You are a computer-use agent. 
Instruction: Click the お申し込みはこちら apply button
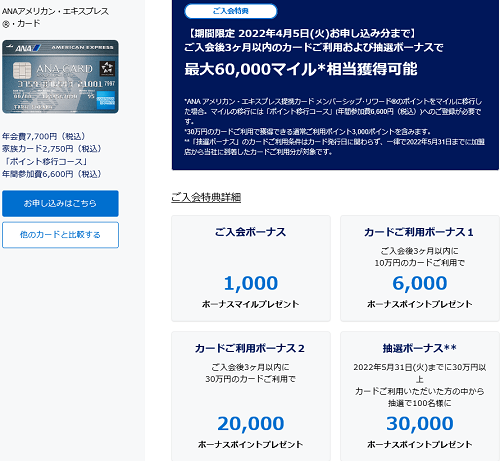pos(60,203)
